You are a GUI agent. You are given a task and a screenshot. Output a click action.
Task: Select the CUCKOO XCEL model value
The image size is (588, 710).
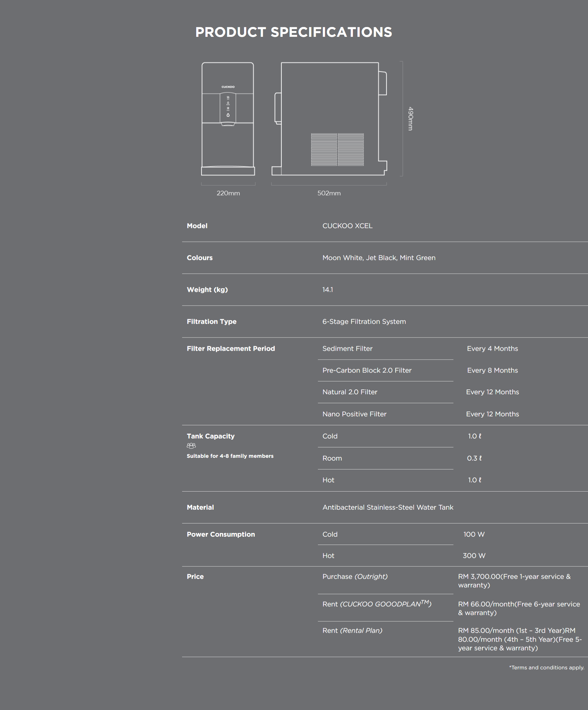(347, 226)
